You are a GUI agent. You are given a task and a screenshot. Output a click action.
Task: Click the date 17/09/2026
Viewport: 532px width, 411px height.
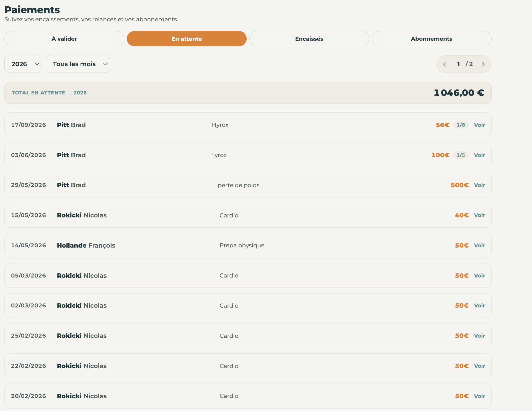pyautogui.click(x=29, y=125)
